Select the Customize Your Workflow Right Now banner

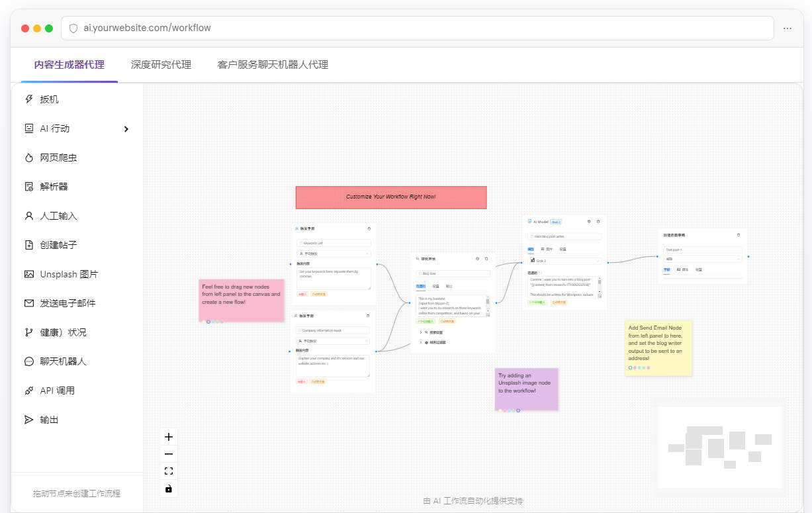click(x=391, y=197)
